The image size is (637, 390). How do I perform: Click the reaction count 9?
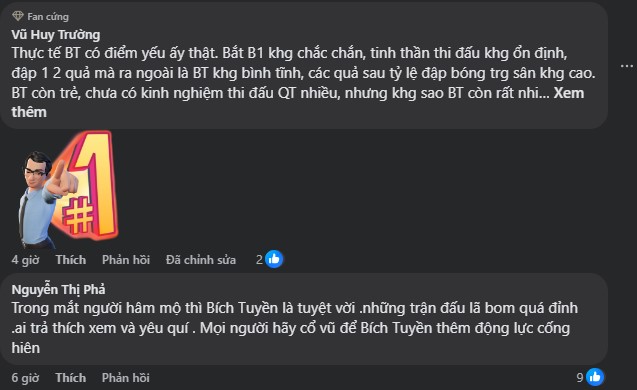coord(580,378)
